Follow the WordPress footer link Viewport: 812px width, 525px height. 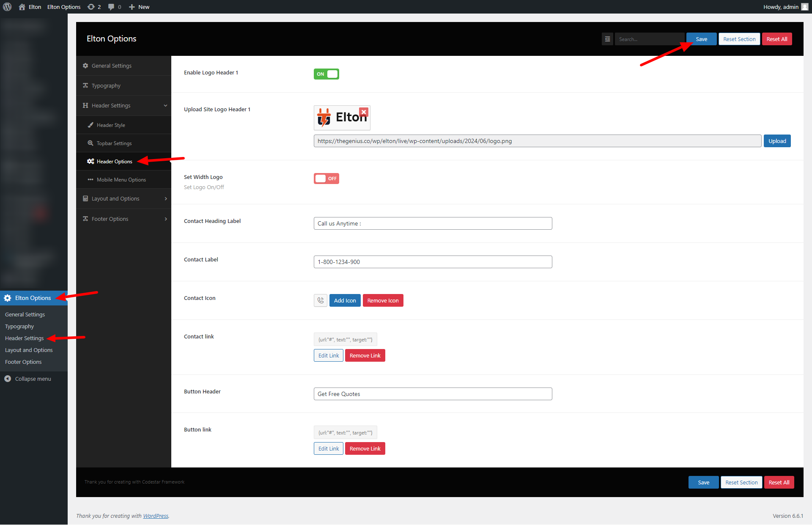point(155,516)
